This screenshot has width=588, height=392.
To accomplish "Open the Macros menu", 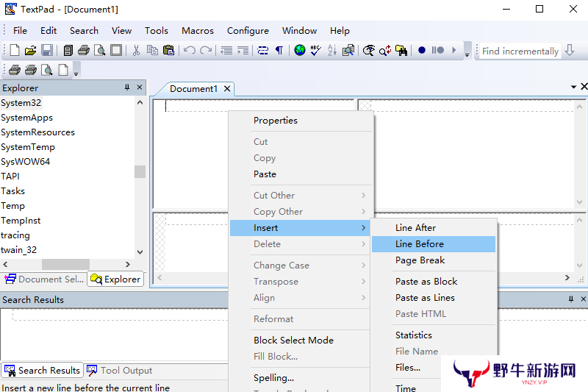I will coord(198,31).
